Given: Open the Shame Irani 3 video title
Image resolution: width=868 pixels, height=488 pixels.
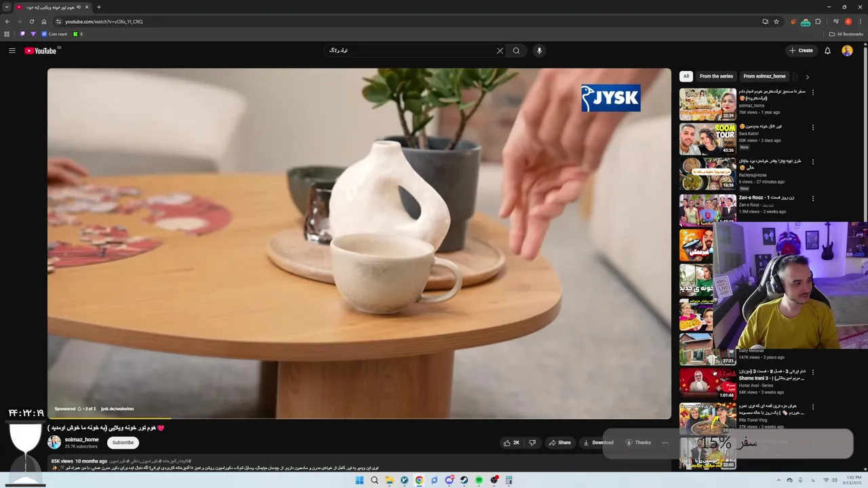Looking at the screenshot, I should click(x=772, y=375).
